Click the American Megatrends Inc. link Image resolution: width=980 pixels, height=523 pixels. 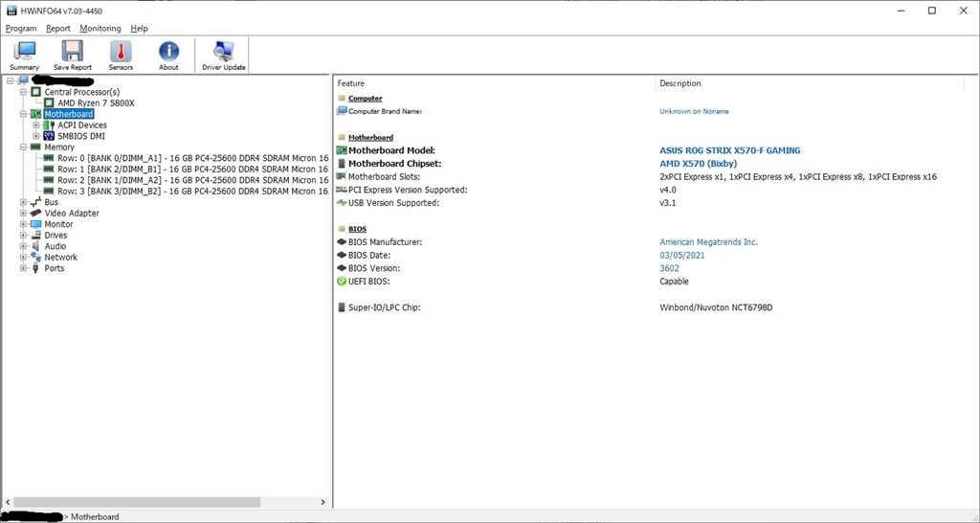708,242
